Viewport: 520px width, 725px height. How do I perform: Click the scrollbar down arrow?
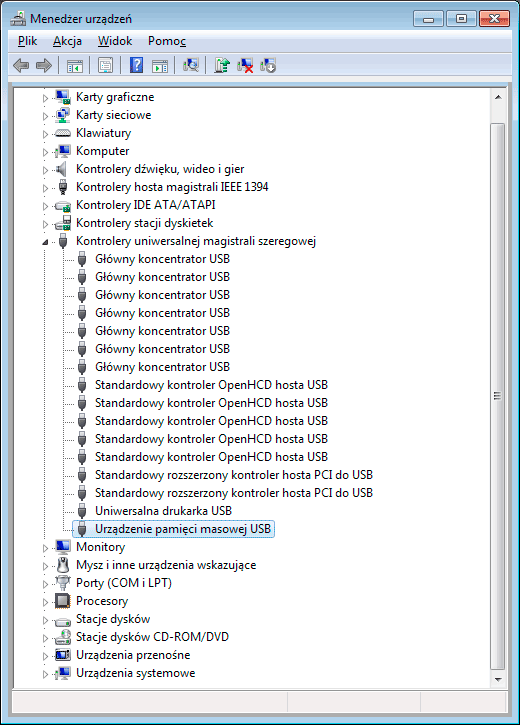(x=498, y=679)
